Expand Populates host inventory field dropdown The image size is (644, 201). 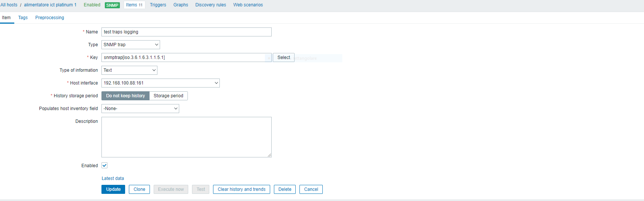pos(140,109)
